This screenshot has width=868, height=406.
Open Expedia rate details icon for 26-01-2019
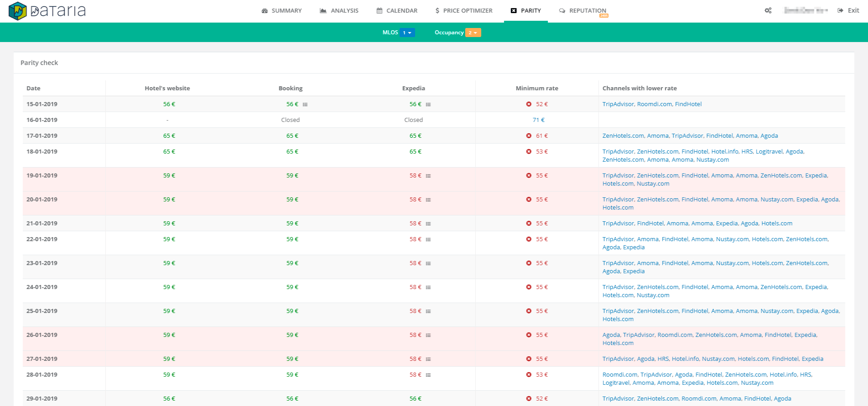tap(428, 335)
